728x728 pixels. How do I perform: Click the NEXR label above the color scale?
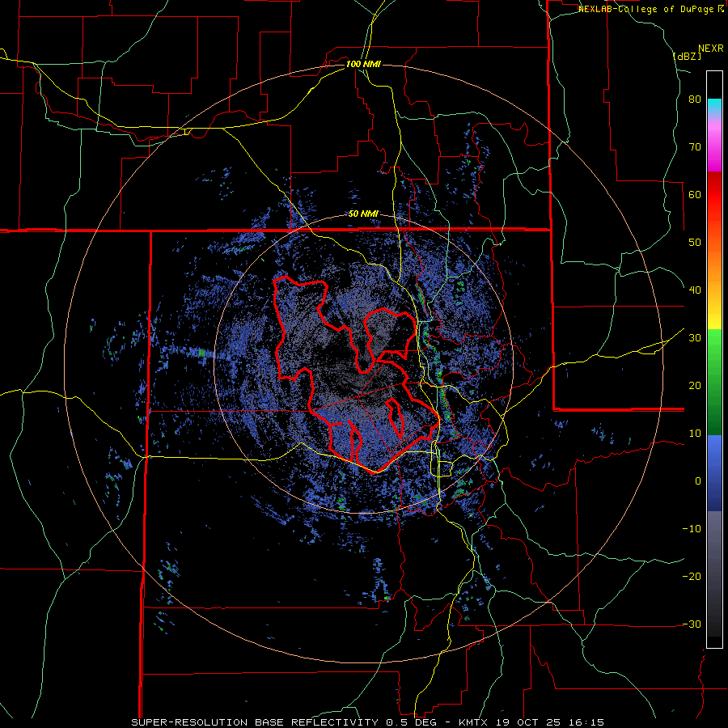(x=710, y=49)
